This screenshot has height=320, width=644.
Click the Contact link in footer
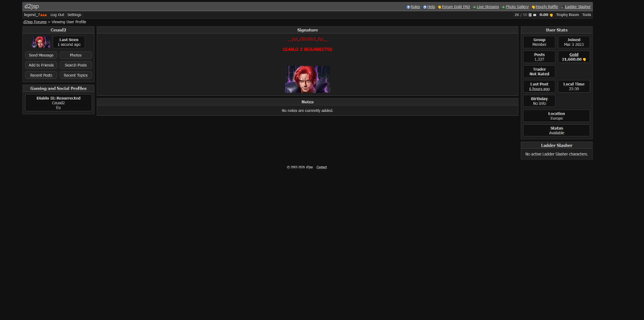[x=321, y=167]
